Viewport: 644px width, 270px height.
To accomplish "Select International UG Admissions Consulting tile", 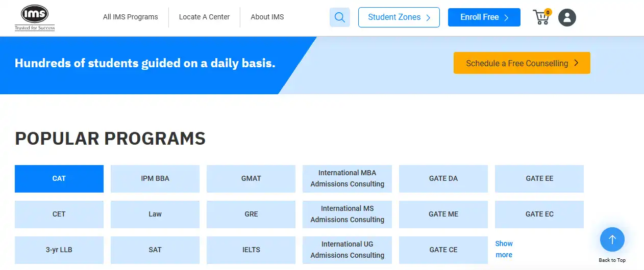I will (348, 250).
